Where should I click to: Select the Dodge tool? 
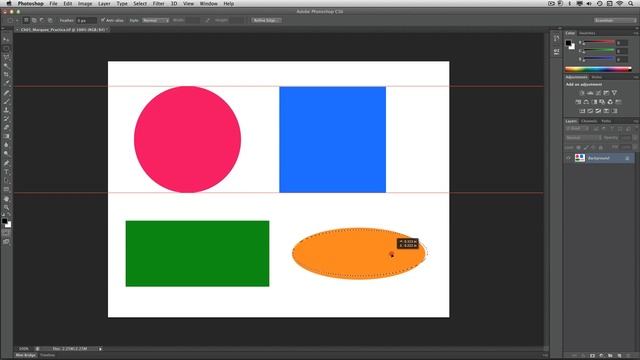point(6,154)
